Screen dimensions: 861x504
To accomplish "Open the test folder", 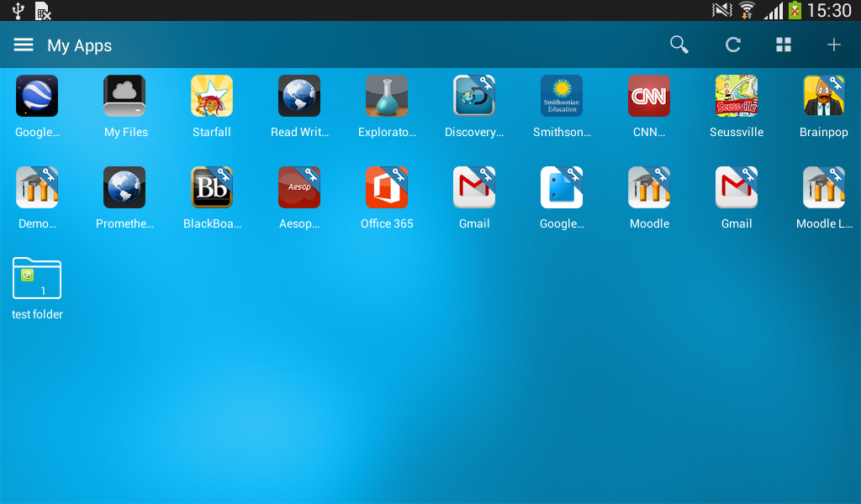I will point(37,278).
